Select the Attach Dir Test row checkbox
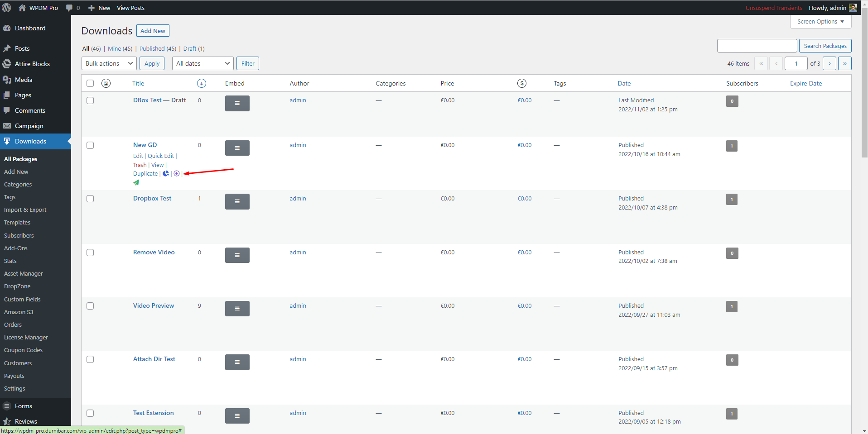868x434 pixels. click(x=90, y=359)
